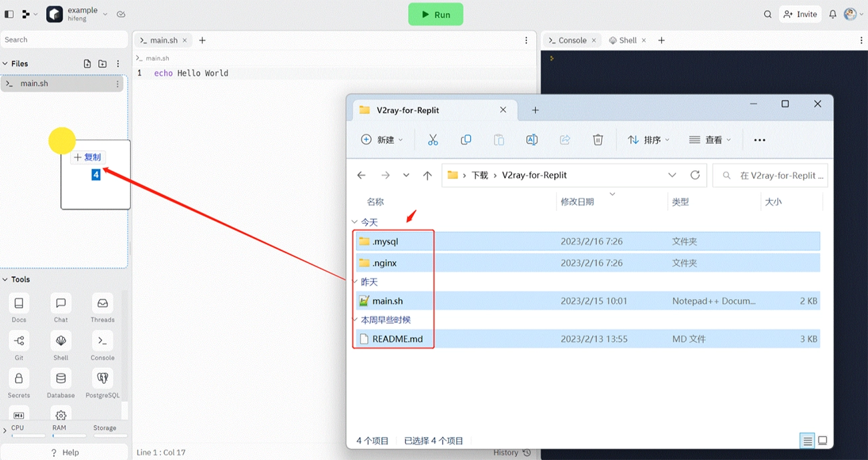
Task: Click the Delete trash icon in Explorer
Action: [x=598, y=140]
